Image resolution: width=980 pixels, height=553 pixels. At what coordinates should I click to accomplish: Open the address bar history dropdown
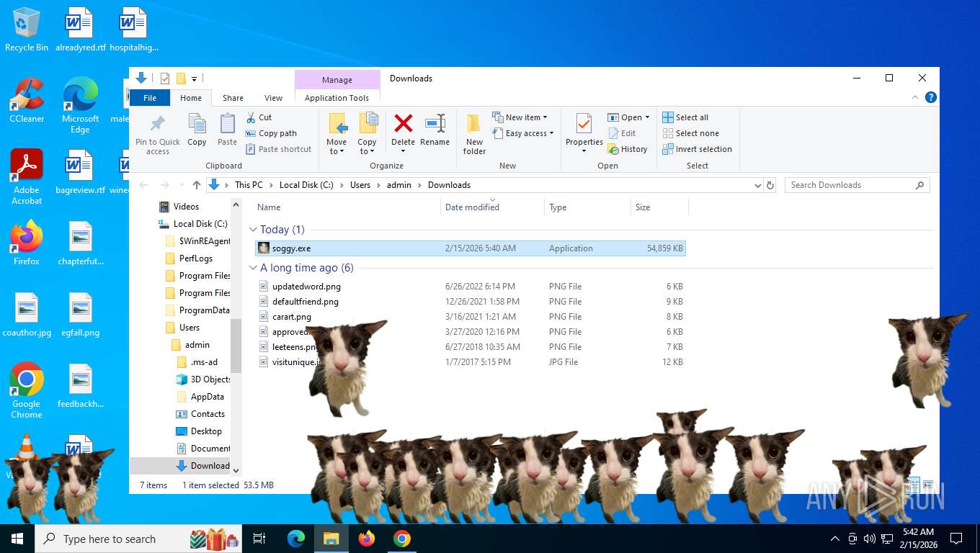pos(757,185)
